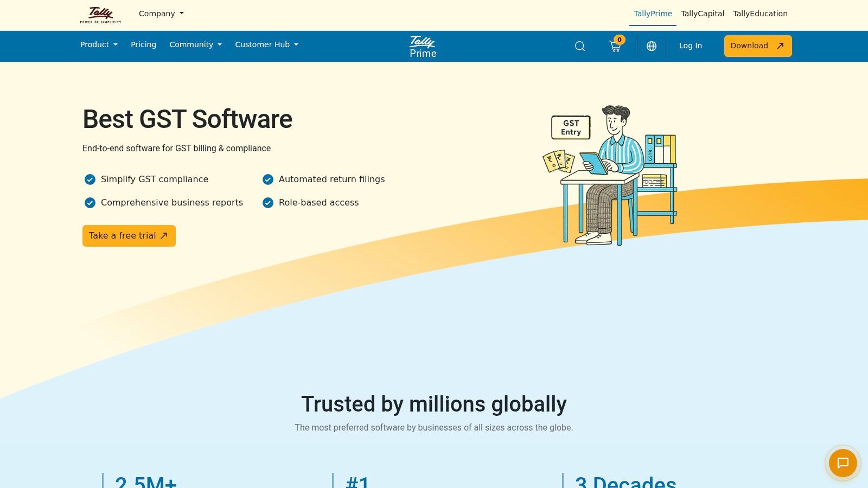This screenshot has height=488, width=868.
Task: Go to the Pricing page
Action: (x=143, y=44)
